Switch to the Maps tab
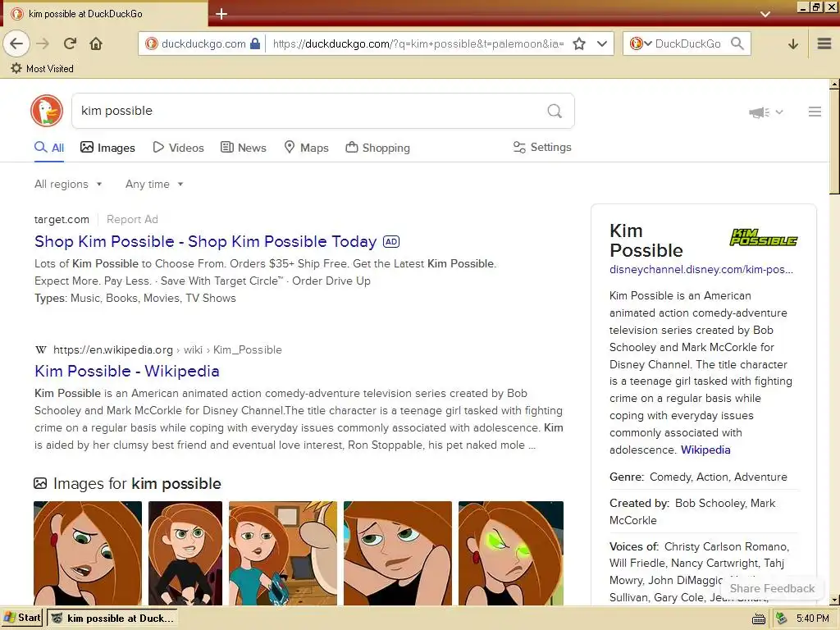 pos(307,148)
